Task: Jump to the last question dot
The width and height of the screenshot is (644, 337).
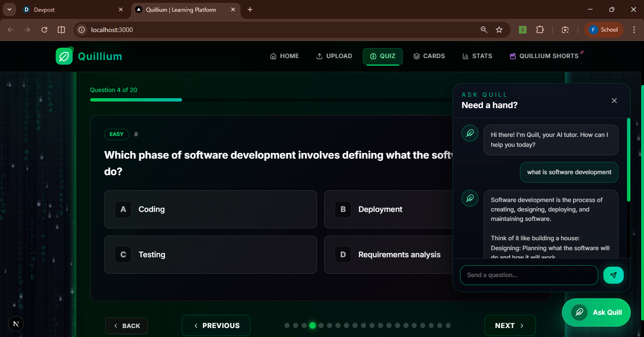Action: (x=448, y=325)
